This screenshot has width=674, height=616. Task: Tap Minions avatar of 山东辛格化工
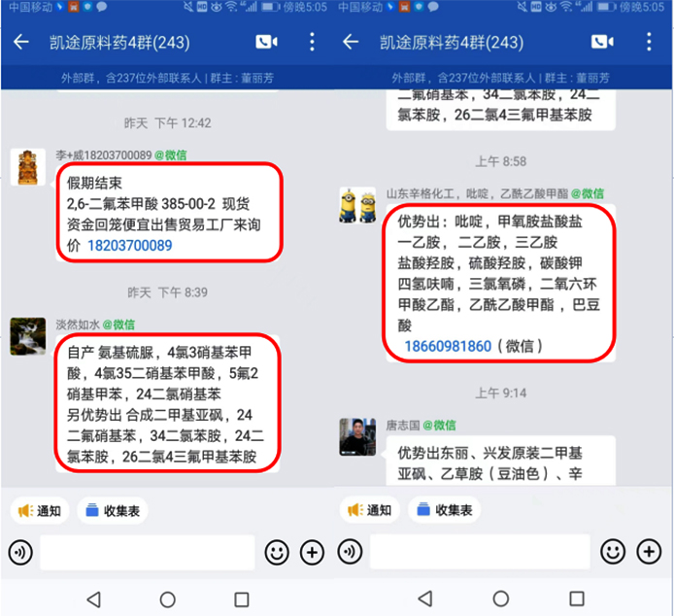click(357, 205)
